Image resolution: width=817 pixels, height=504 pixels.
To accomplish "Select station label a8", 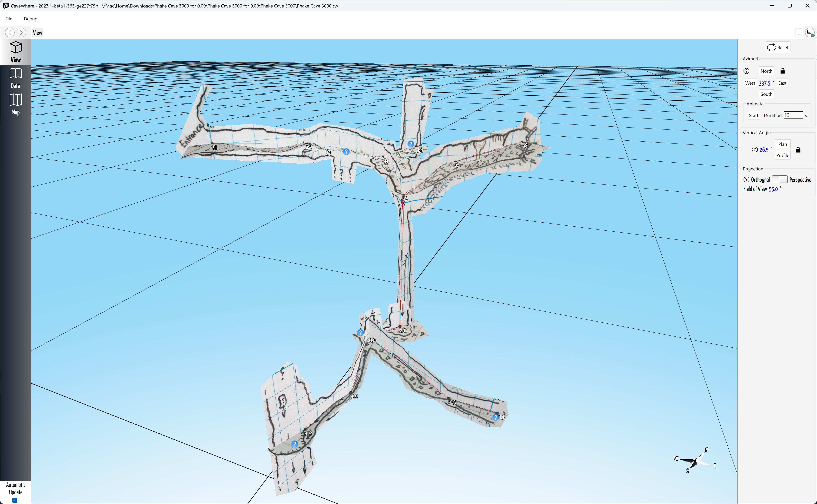I will click(525, 146).
